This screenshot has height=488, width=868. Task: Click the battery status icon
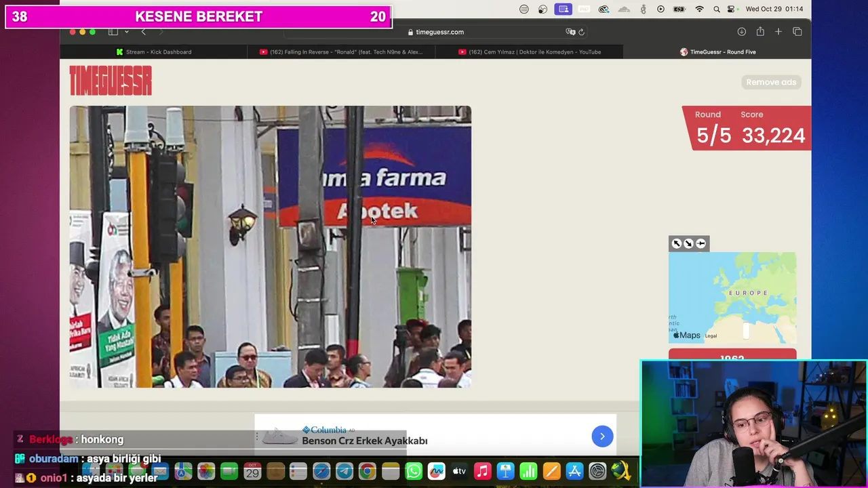(679, 9)
